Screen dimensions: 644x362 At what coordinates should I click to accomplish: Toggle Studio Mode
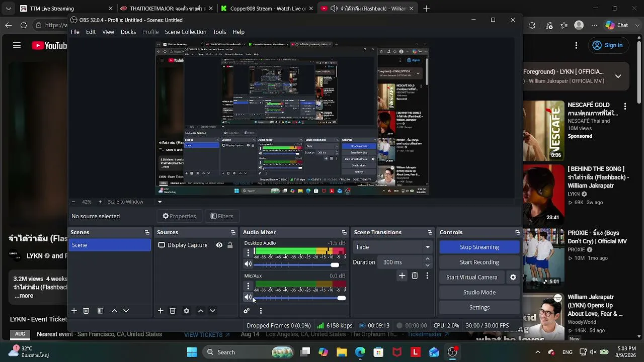pyautogui.click(x=479, y=292)
